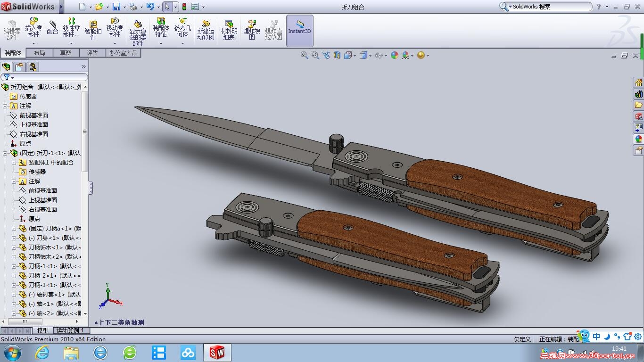Screen dimensions: 644x362
Task: Expand the 装配体1 中的配合 mates folder
Action: [x=14, y=163]
